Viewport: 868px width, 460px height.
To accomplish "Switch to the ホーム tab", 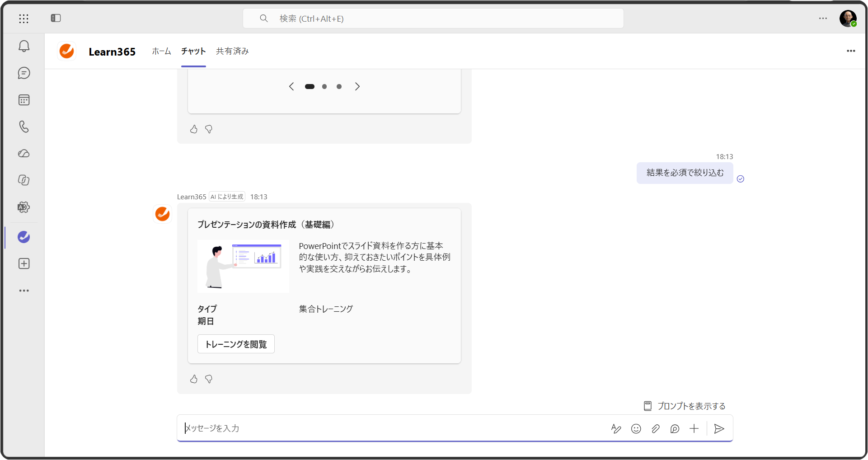I will pos(161,51).
